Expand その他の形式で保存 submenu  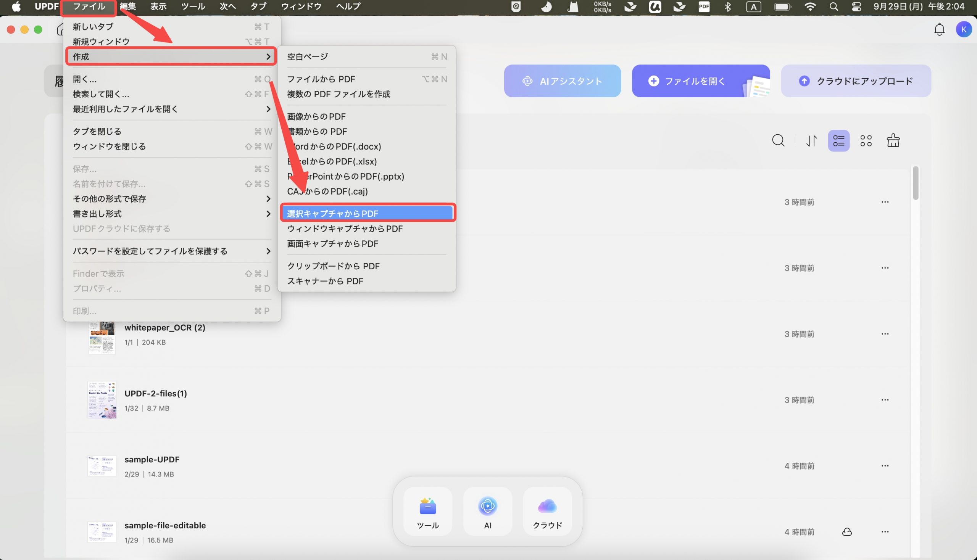pyautogui.click(x=172, y=199)
